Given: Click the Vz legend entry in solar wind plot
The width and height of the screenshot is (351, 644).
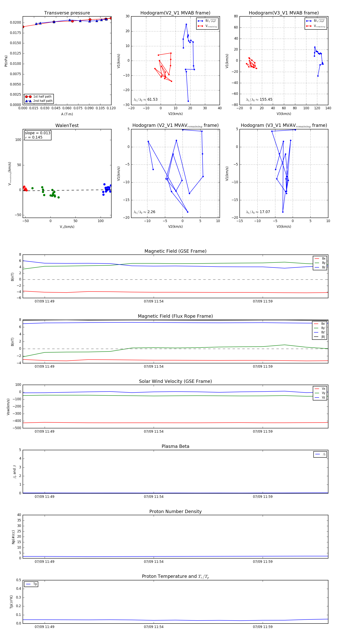Looking at the screenshot, I should click(x=320, y=398).
